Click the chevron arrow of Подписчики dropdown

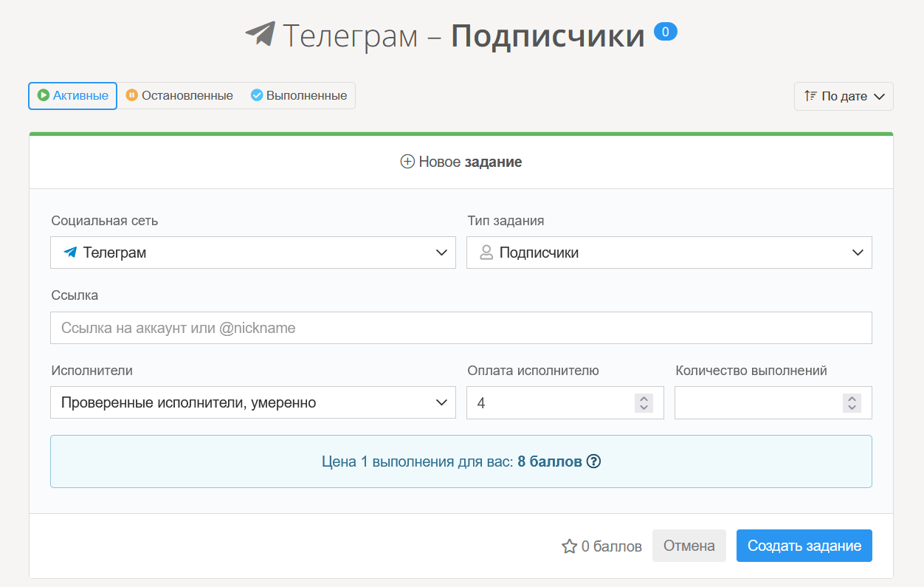(858, 253)
